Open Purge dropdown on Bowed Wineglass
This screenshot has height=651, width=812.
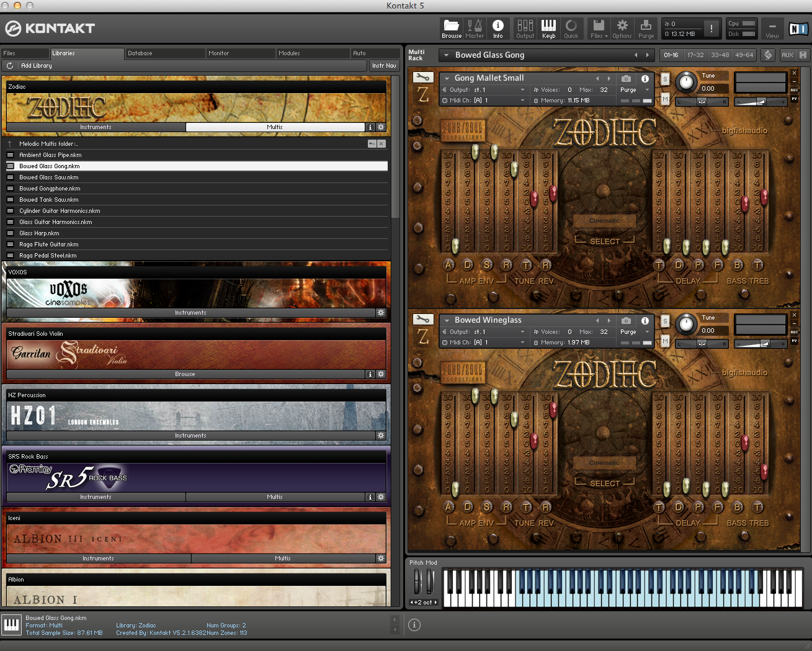pyautogui.click(x=647, y=332)
